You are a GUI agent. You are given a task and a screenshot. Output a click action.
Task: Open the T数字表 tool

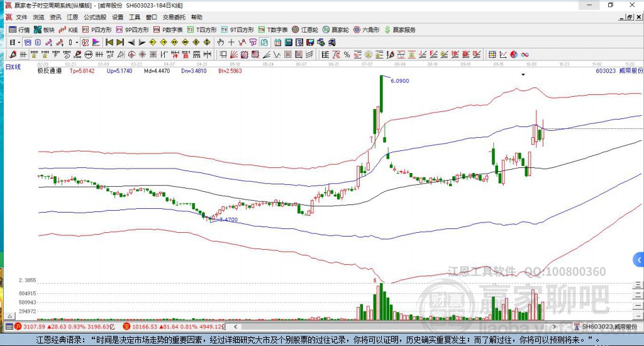click(273, 30)
